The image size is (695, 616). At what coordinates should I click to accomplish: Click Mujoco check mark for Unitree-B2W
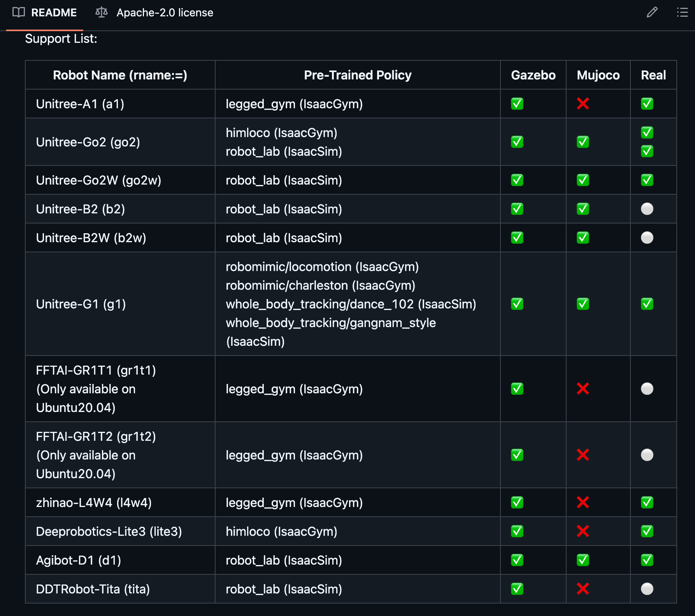coord(583,238)
